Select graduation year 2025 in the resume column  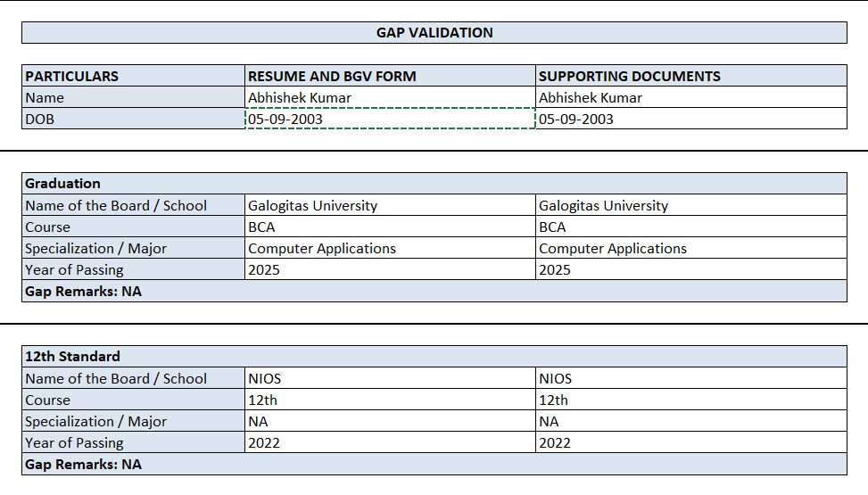point(390,269)
